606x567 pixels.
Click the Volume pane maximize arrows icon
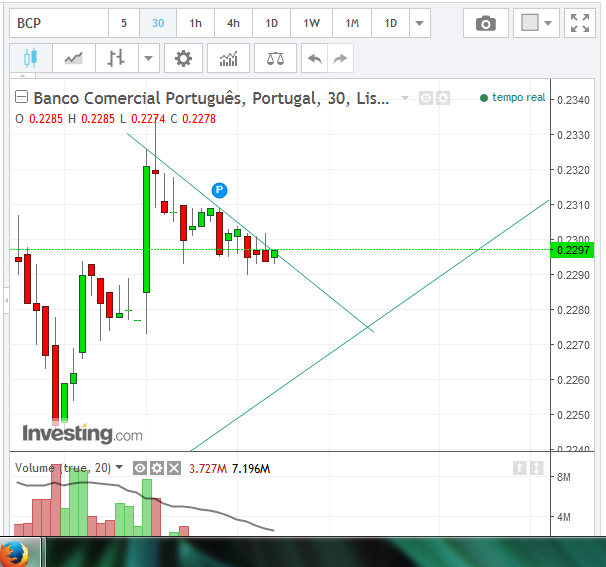[x=536, y=468]
